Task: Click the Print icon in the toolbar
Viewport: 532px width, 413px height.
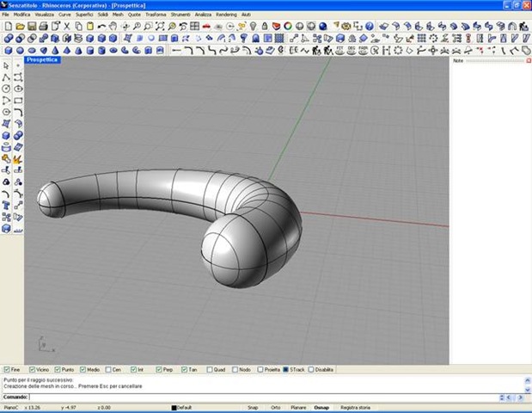Action: 44,27
